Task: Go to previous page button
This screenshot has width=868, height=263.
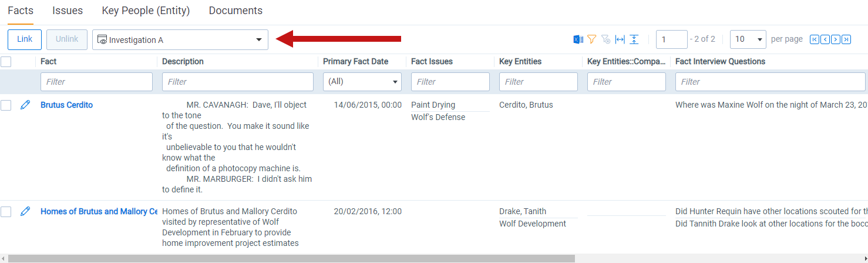Action: (825, 39)
